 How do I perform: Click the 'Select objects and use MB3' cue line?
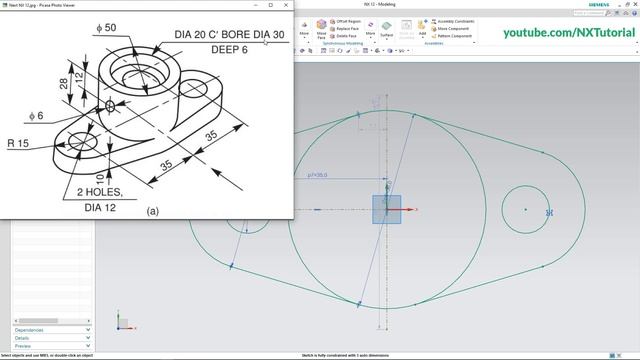(47, 356)
